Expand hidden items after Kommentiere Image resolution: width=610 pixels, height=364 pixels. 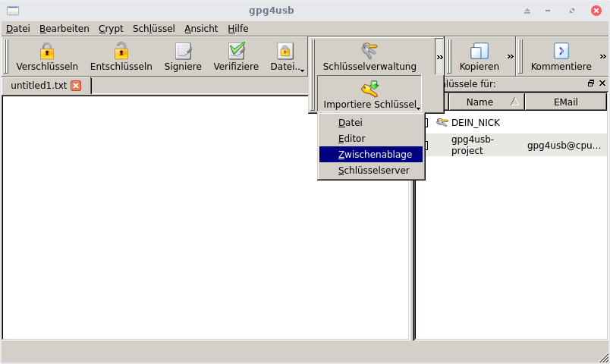coord(603,57)
